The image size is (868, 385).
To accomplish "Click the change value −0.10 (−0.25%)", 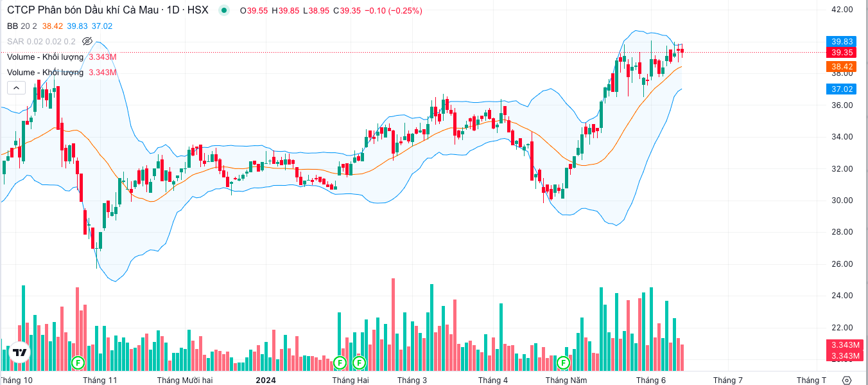I will point(394,11).
